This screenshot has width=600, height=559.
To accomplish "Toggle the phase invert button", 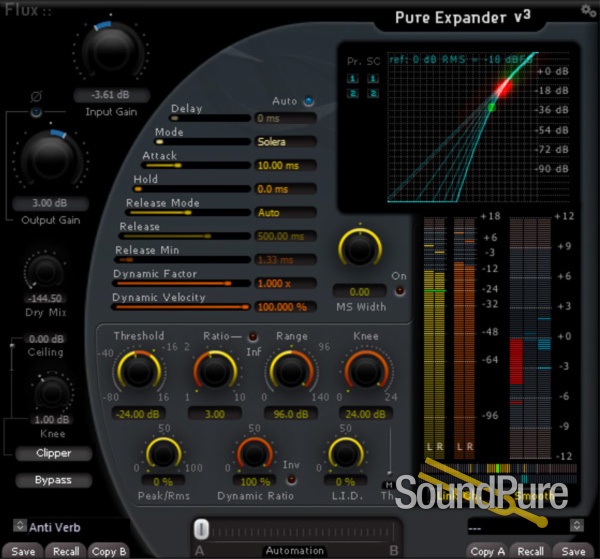I will coord(36,112).
